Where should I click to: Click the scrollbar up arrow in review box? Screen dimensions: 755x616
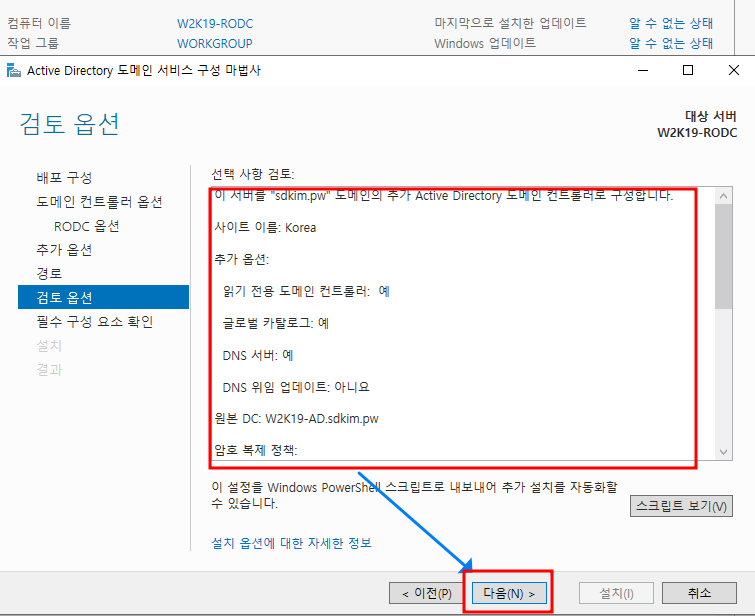(x=723, y=196)
